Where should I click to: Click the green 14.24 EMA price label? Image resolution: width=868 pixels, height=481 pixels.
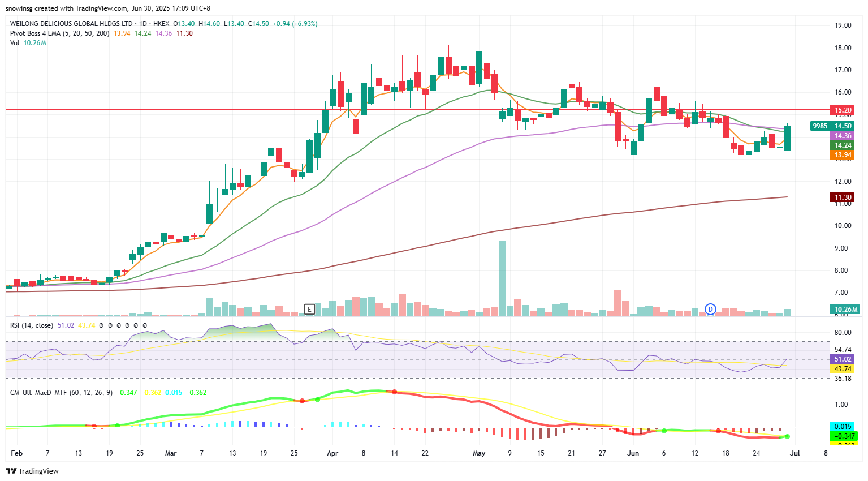point(843,145)
